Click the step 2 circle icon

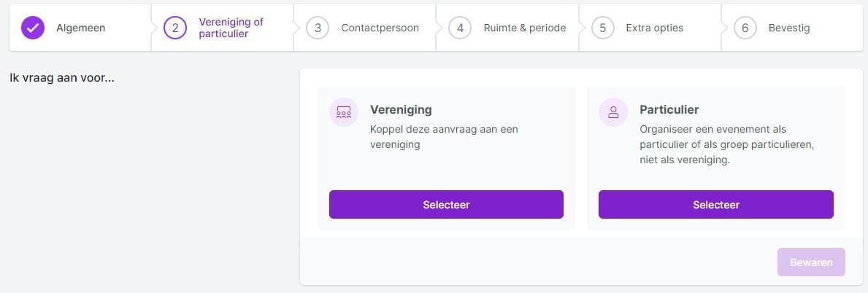(175, 28)
